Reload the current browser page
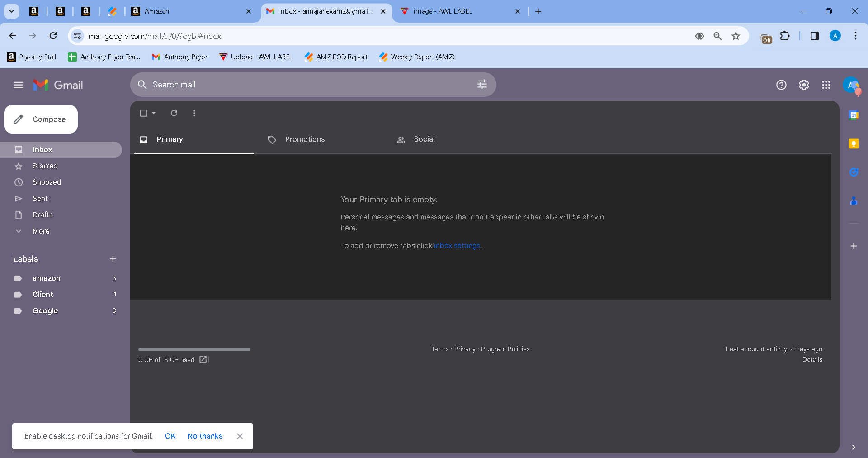The image size is (868, 458). click(x=53, y=36)
